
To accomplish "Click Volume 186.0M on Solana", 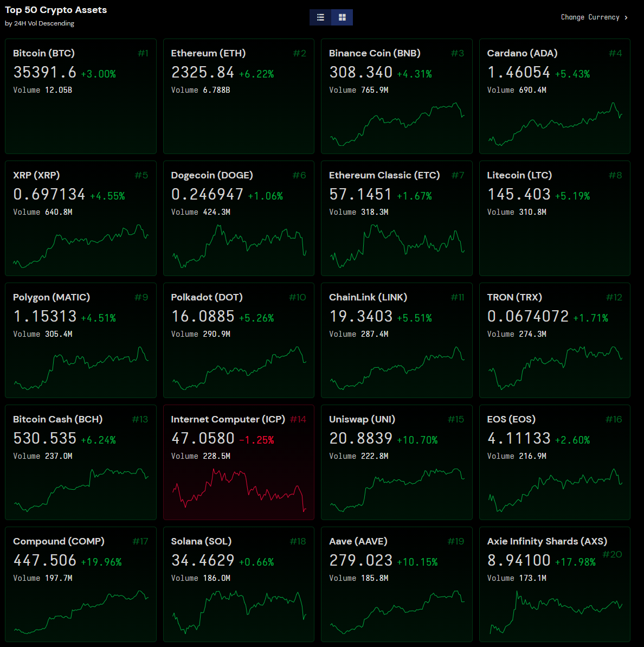I will [201, 578].
